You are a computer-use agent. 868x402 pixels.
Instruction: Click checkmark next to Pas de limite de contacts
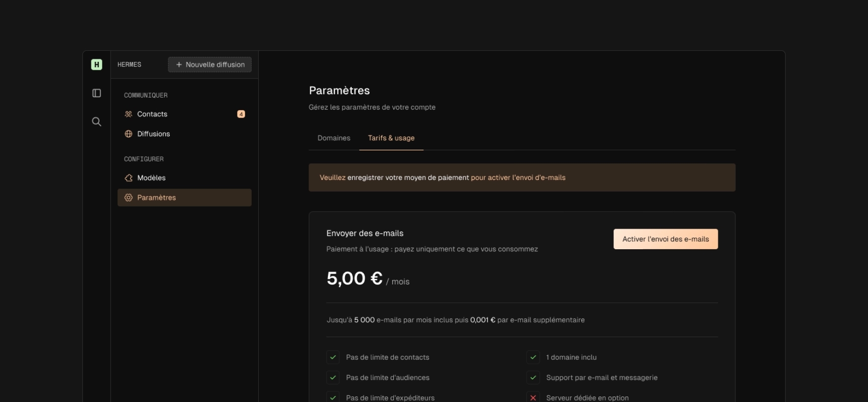(333, 357)
